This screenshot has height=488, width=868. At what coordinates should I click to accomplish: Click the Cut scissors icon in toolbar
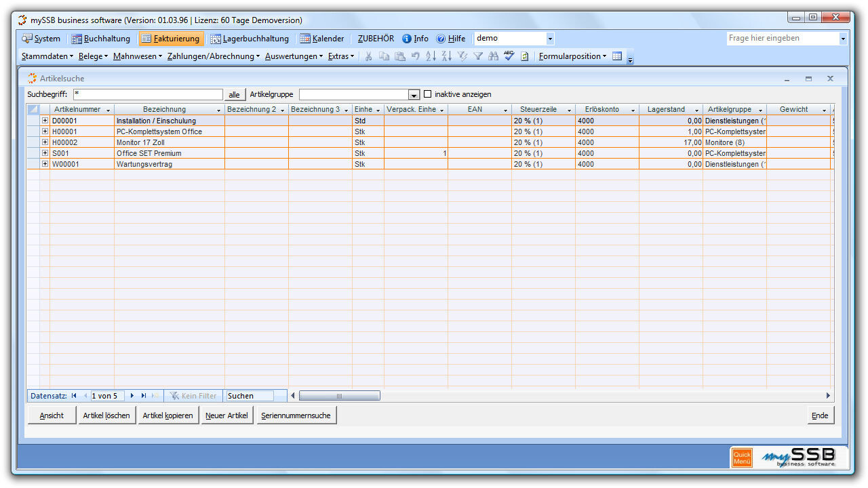pyautogui.click(x=368, y=56)
